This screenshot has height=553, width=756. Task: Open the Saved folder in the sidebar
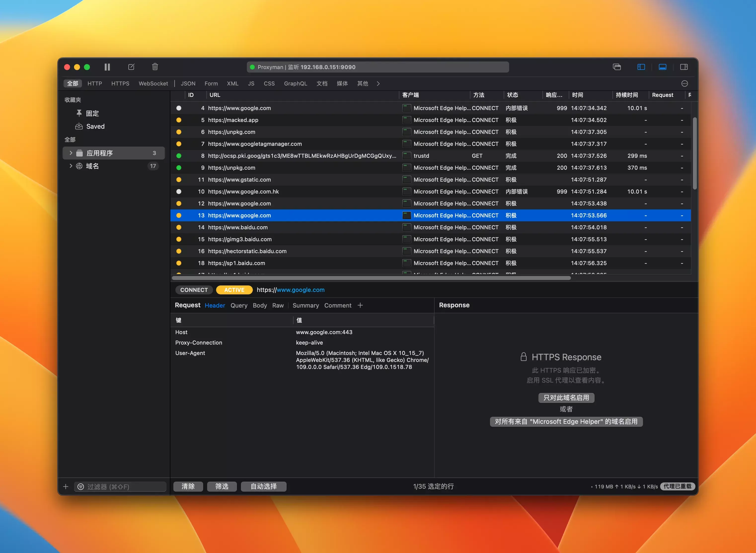point(95,126)
